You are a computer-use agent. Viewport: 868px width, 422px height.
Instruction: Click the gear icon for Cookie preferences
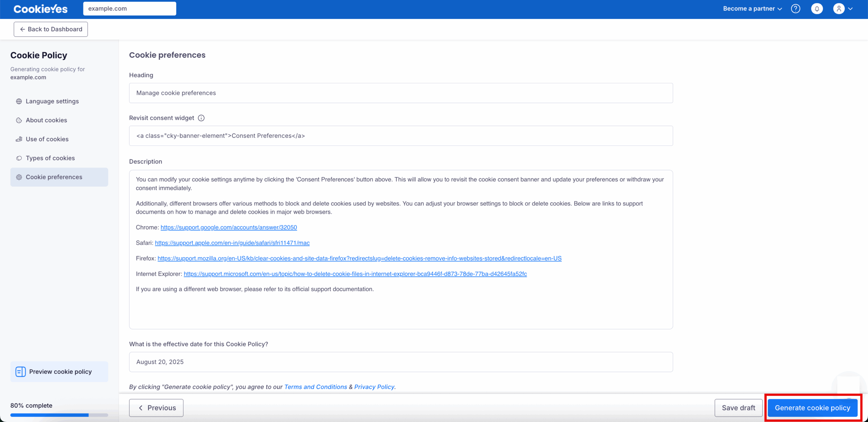click(19, 177)
